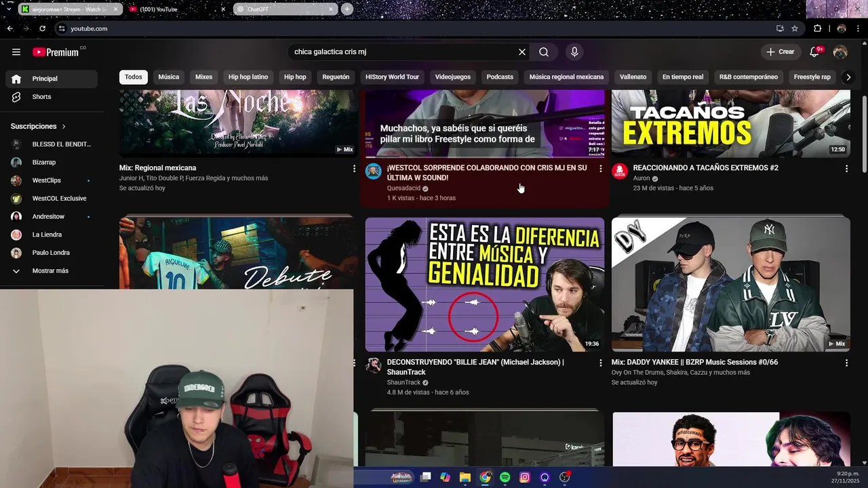Open BLESSD EL BENDIT... subscription
The width and height of the screenshot is (868, 488).
(52, 144)
